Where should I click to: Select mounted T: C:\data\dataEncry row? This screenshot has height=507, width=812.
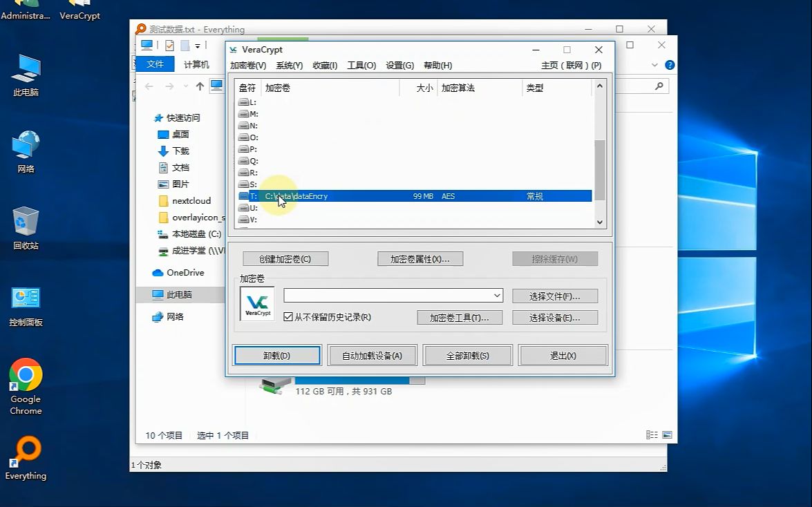(415, 196)
